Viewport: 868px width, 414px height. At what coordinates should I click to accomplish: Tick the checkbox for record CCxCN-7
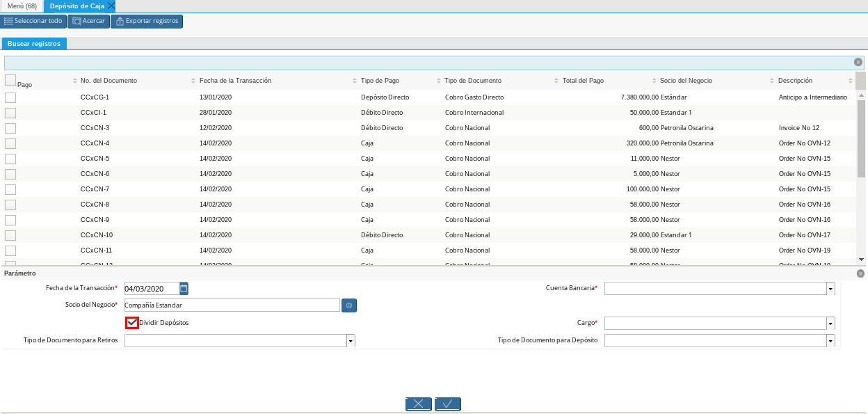pos(10,189)
